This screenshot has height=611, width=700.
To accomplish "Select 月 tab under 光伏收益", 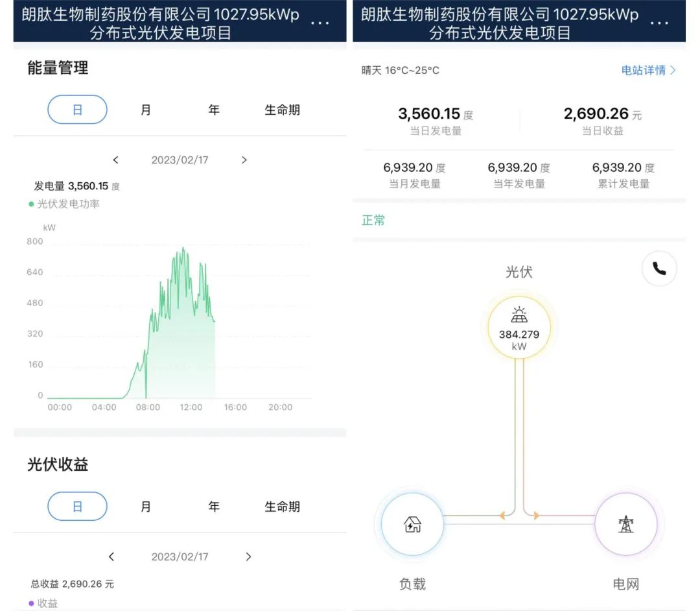I will (146, 507).
